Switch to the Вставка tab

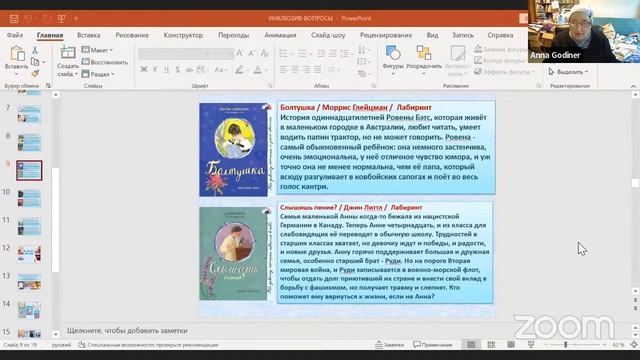[89, 35]
